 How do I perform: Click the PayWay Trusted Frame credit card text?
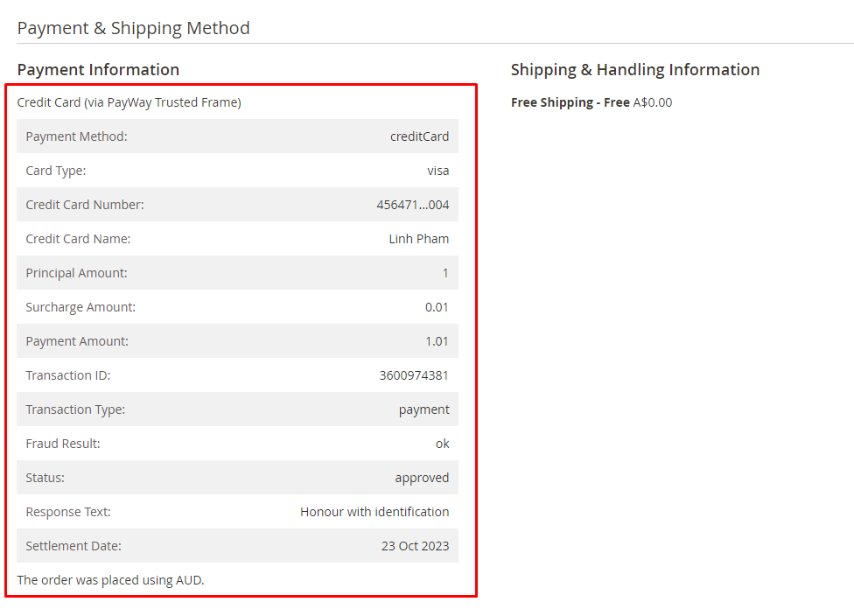click(x=129, y=102)
